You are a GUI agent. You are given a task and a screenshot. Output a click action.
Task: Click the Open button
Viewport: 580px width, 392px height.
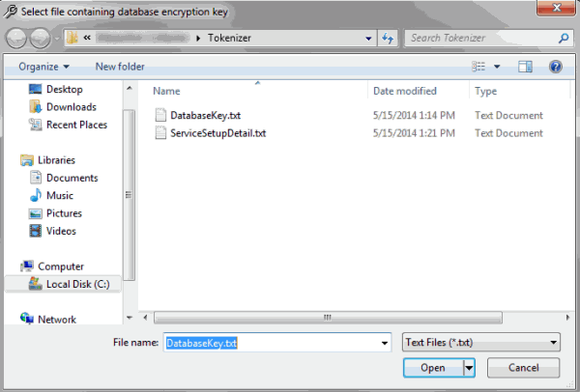click(433, 368)
